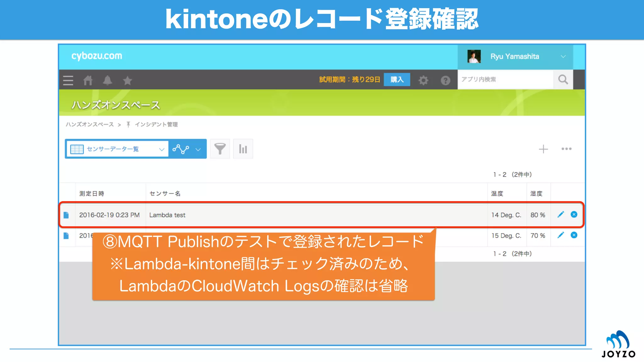Open the three-dots options menu

(566, 149)
